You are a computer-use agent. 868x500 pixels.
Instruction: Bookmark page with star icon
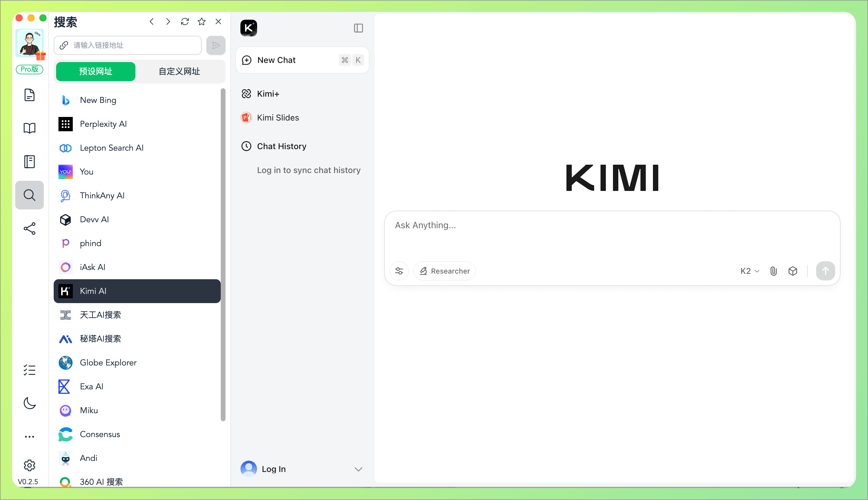(x=202, y=22)
